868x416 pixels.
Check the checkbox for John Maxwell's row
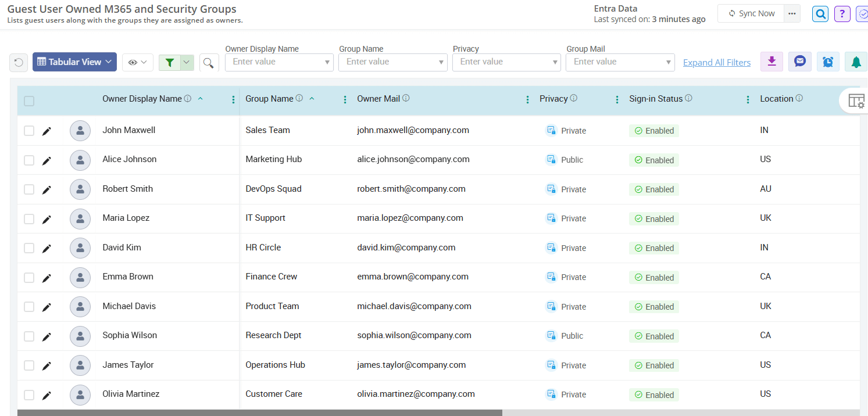tap(29, 130)
